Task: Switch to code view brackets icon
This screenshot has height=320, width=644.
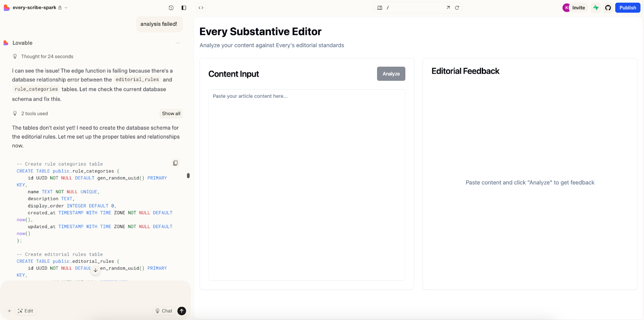Action: pos(201,8)
